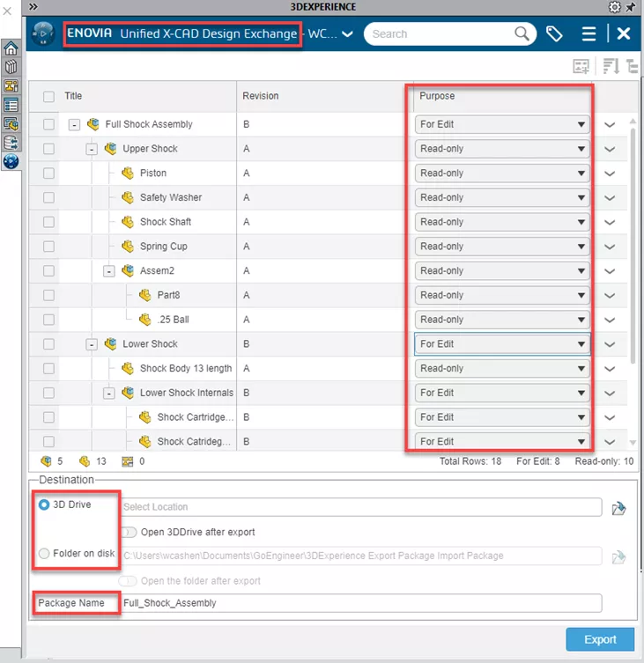Open Purpose dropdown for Full Shock Assembly
Viewport: 644px width, 663px height.
(x=502, y=124)
